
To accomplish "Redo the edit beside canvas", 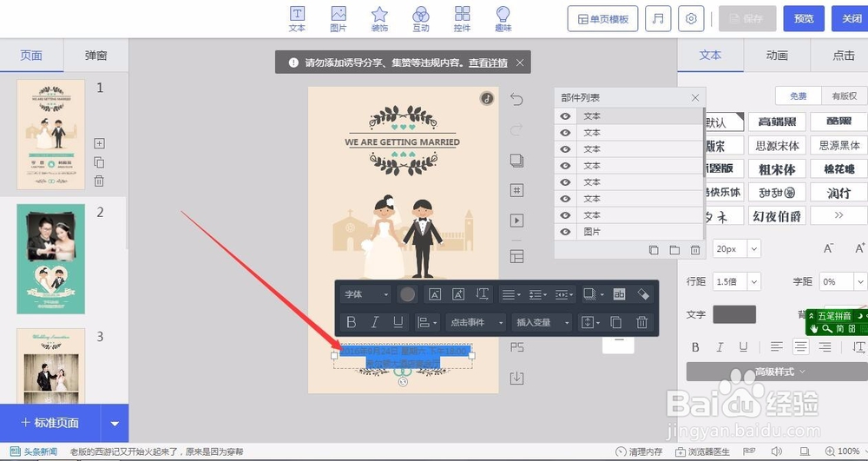I will [x=516, y=129].
